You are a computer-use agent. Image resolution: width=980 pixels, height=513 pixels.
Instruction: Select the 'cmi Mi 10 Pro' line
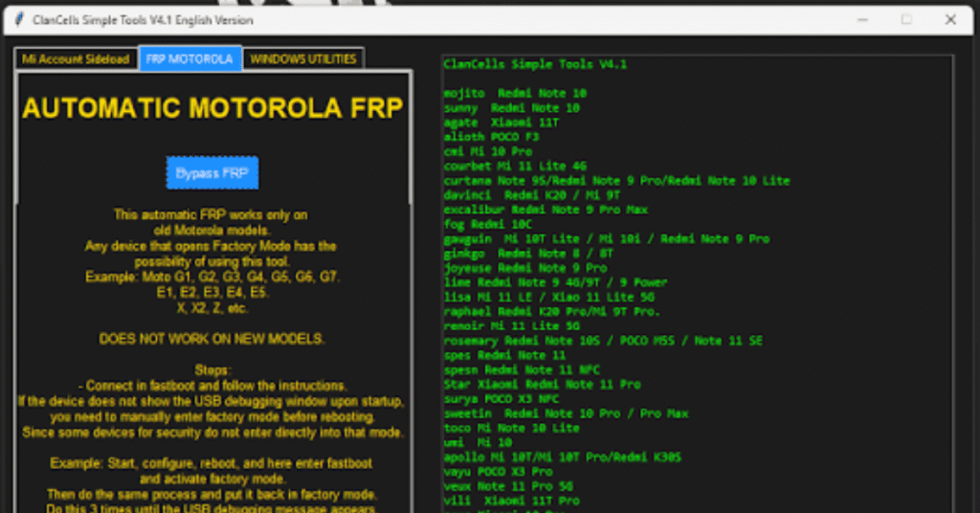pos(487,151)
